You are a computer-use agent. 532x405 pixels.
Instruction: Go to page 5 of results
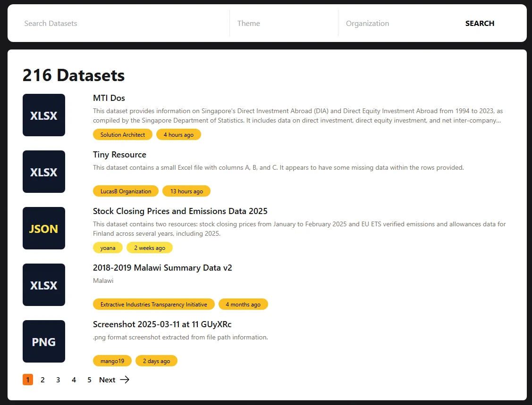(89, 380)
